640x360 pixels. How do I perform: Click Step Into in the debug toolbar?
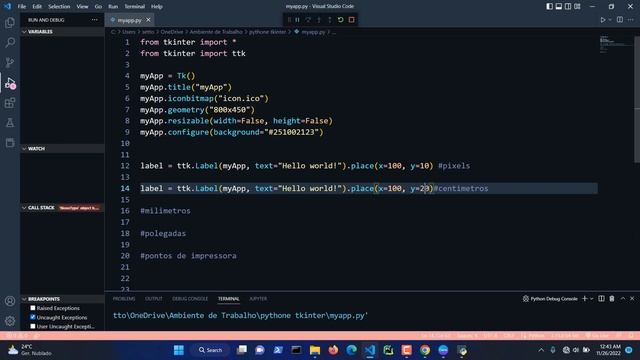(x=319, y=20)
